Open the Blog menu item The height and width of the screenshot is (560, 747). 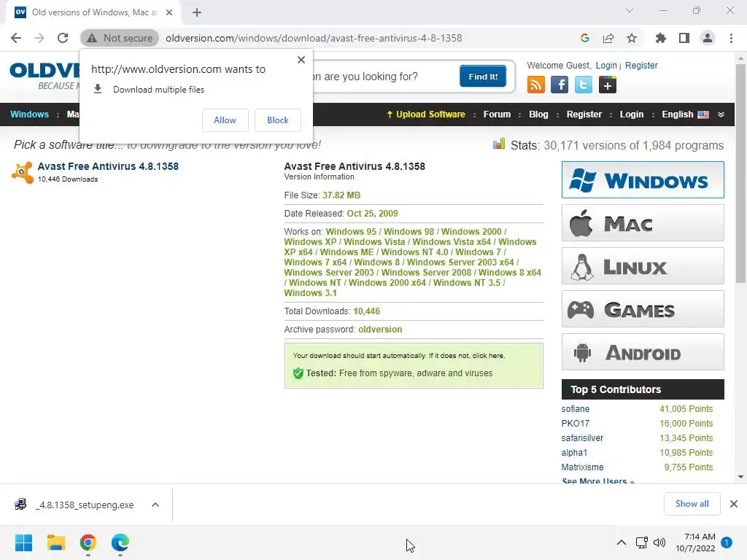point(538,114)
